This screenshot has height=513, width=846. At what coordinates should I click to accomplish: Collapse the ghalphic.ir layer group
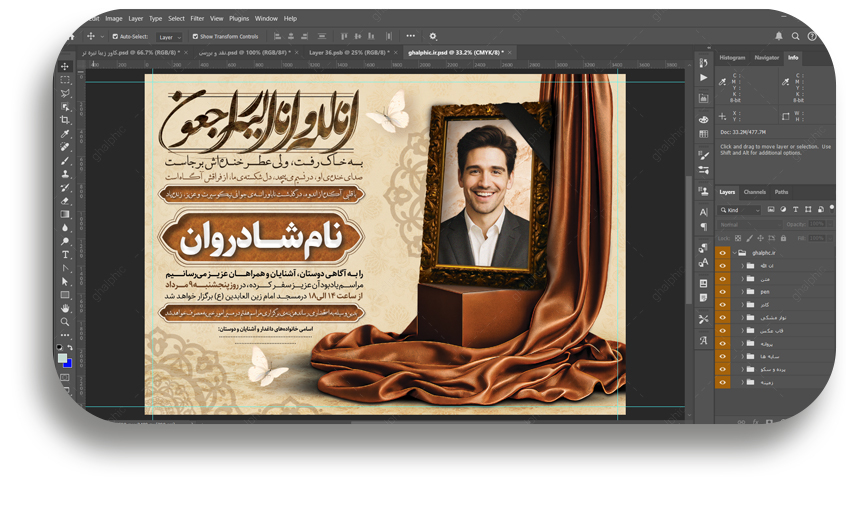point(734,253)
